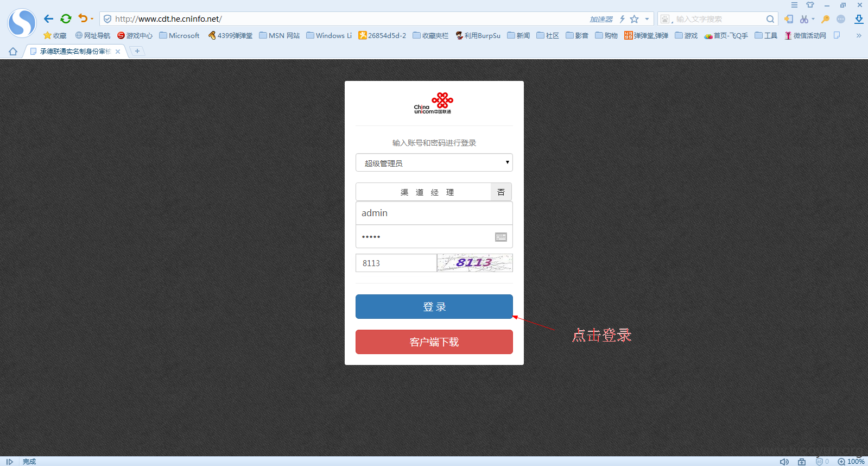Refresh the 8113 captcha image

tap(475, 263)
